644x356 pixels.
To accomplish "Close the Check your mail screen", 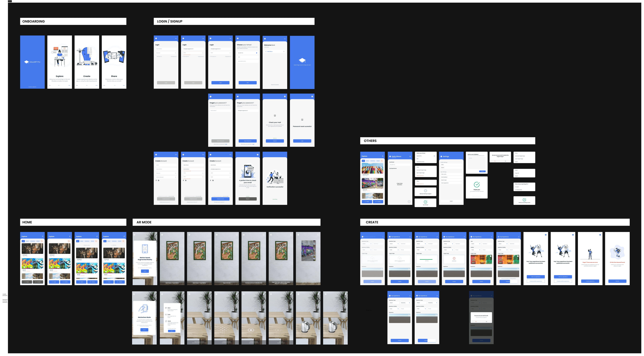I will pos(285,97).
